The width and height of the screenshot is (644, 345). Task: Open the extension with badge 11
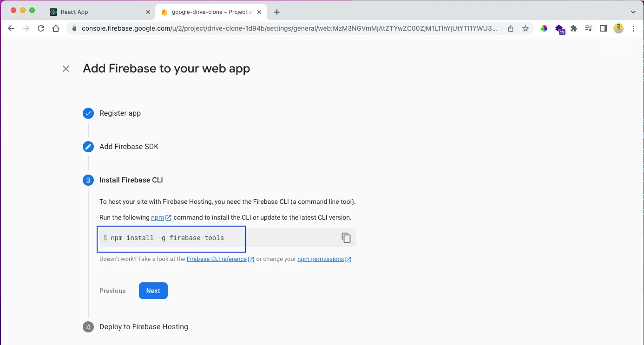(559, 29)
